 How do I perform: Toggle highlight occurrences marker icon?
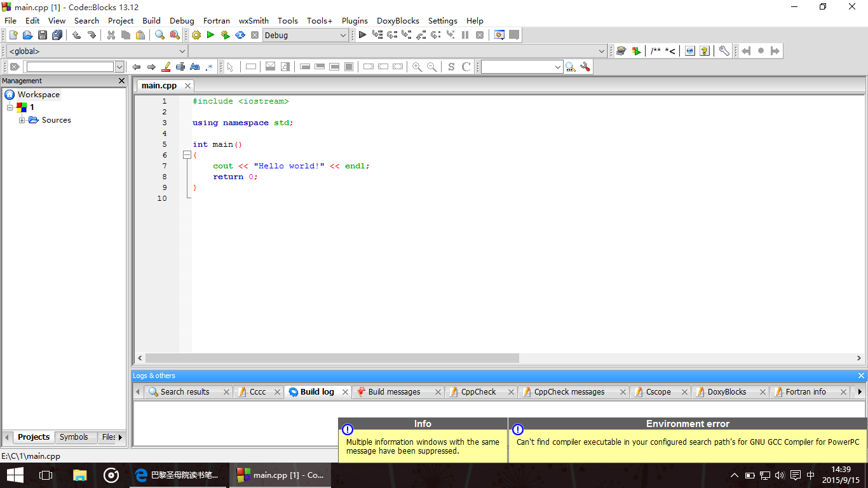(166, 67)
